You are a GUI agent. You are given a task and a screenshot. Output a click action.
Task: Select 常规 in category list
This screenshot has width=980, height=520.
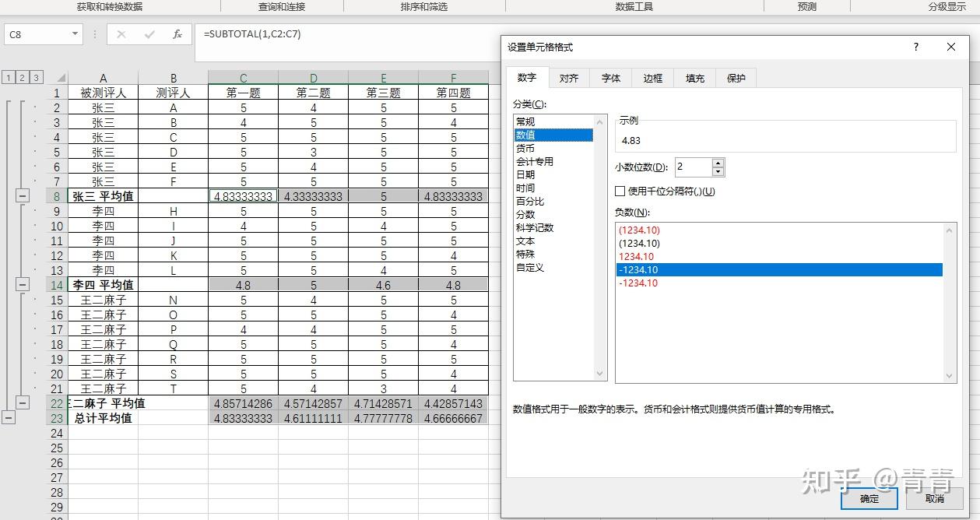[x=553, y=121]
